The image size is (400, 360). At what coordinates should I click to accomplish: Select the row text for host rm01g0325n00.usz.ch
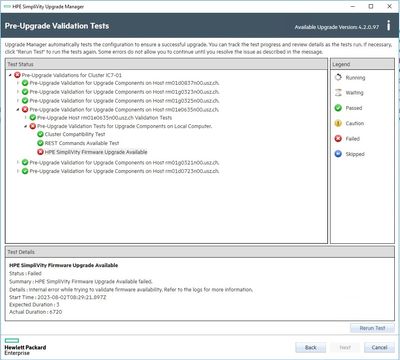[124, 100]
